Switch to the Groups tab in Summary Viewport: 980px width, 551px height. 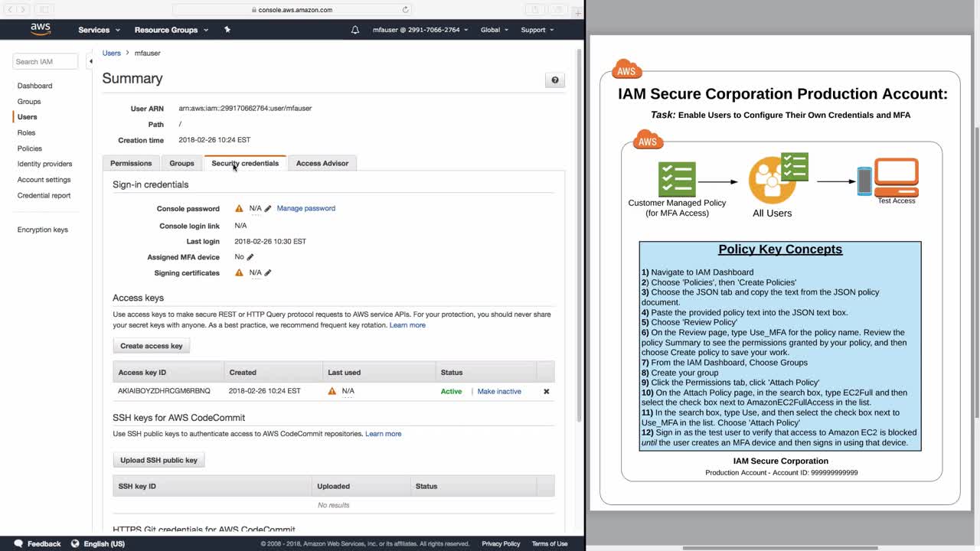click(181, 163)
